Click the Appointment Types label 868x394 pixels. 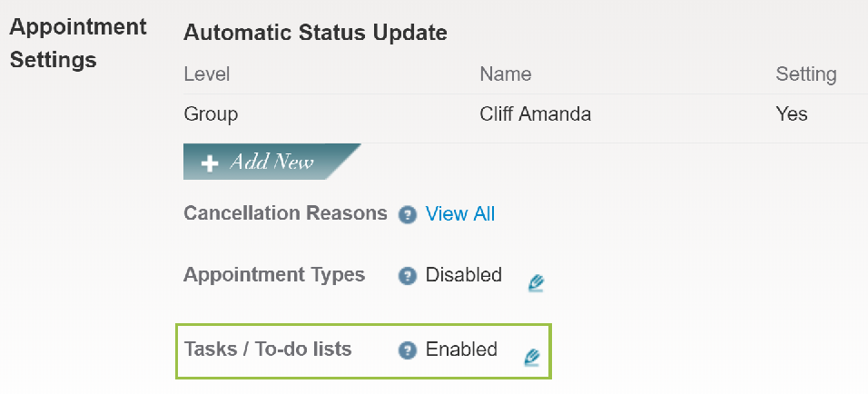coord(274,274)
